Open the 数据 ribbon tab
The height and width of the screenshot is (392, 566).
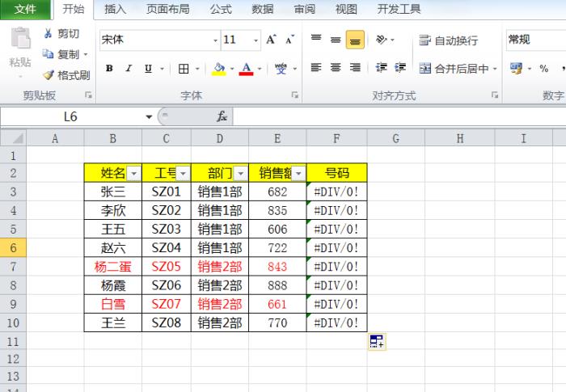262,10
